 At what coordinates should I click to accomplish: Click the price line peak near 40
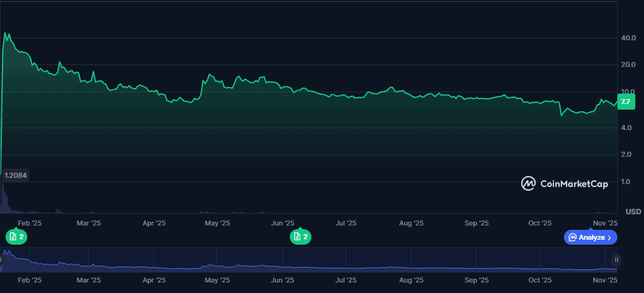(6, 33)
